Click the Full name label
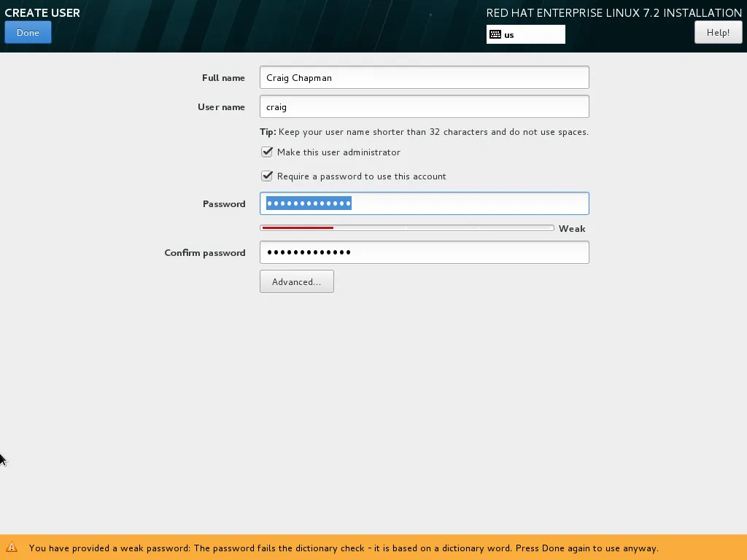This screenshot has width=747, height=560. (x=223, y=77)
